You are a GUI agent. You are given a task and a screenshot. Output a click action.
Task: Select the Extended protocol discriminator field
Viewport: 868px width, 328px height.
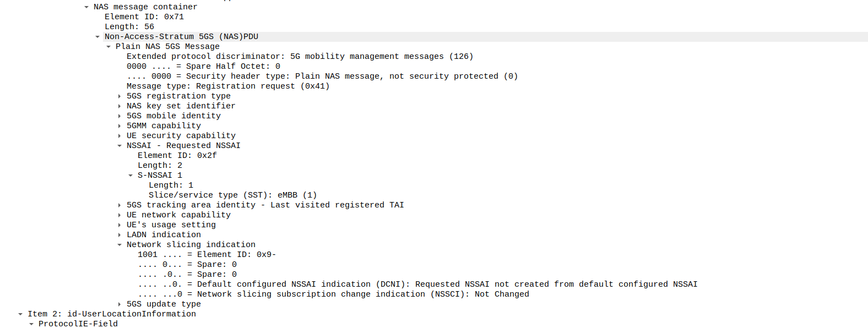(300, 57)
